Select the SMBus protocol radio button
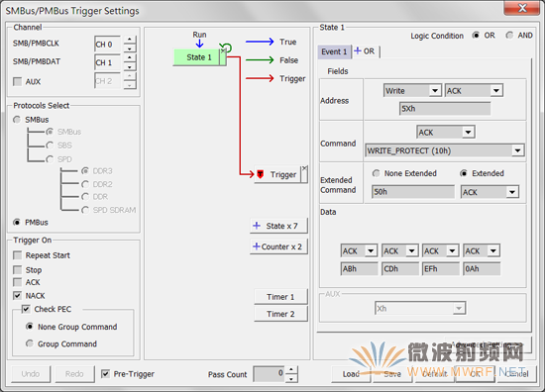This screenshot has height=392, width=545. [x=17, y=120]
